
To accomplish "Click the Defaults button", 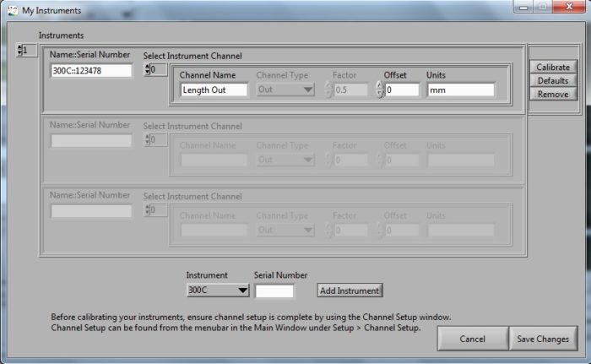I will [x=553, y=81].
